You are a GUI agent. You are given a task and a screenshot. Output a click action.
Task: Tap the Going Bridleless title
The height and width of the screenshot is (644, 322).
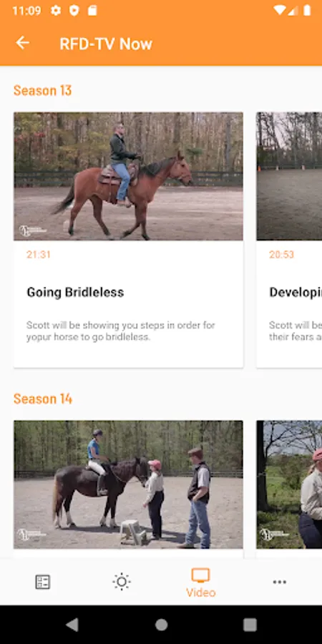tap(75, 293)
